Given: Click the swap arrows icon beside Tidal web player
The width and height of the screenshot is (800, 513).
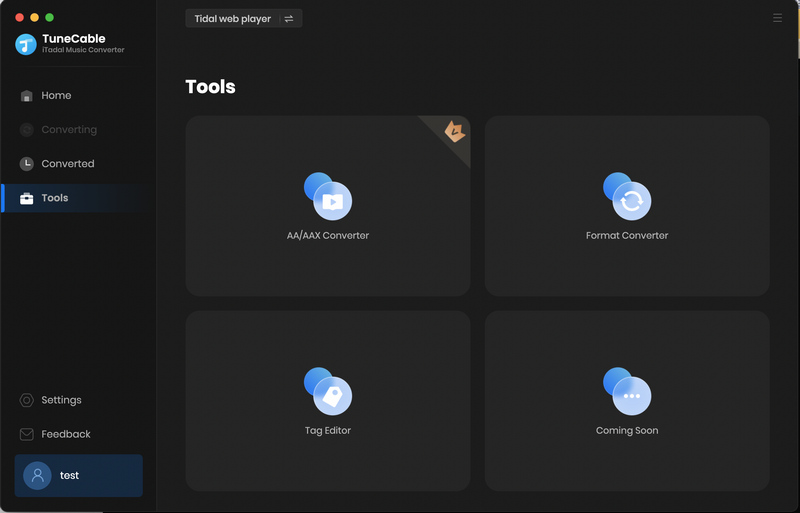Looking at the screenshot, I should tap(289, 19).
